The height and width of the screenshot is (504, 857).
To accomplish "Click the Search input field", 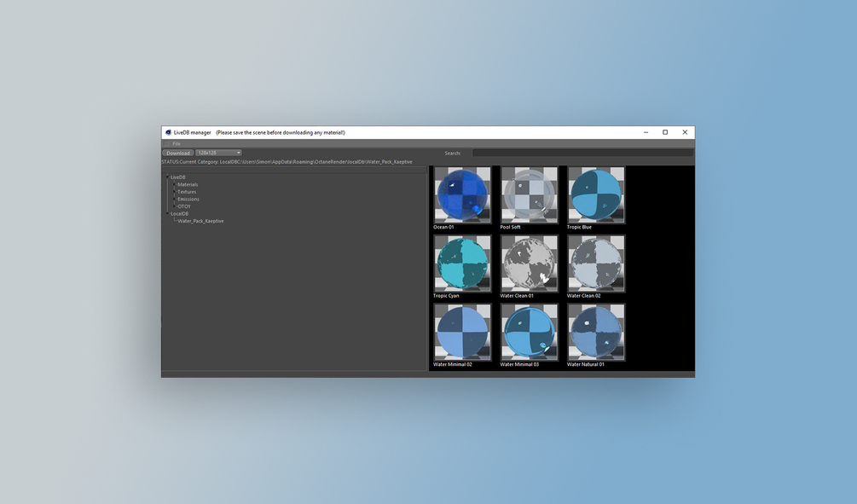I will [582, 153].
